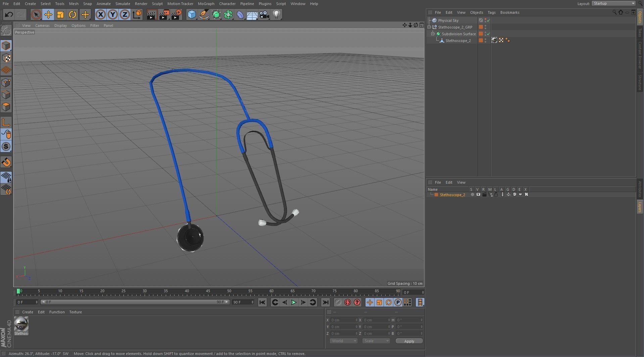Select Points mode icon
Screen dimensions: 644x357
[x=6, y=83]
